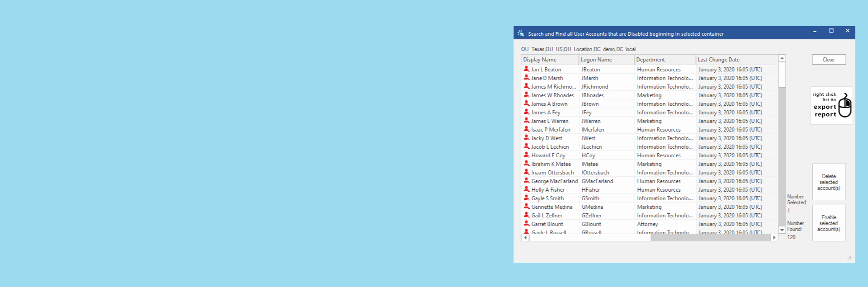
Task: Click the right click export report image
Action: (x=831, y=106)
